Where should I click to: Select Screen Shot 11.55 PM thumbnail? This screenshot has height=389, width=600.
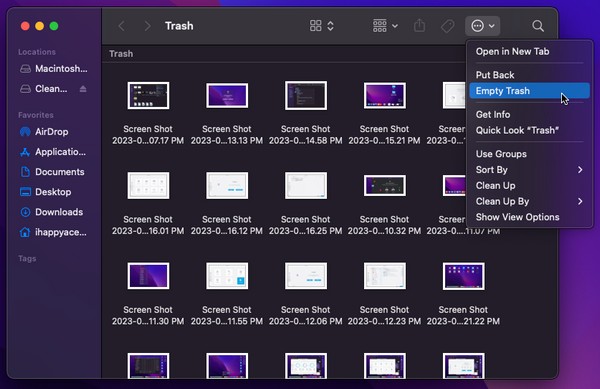tap(227, 276)
